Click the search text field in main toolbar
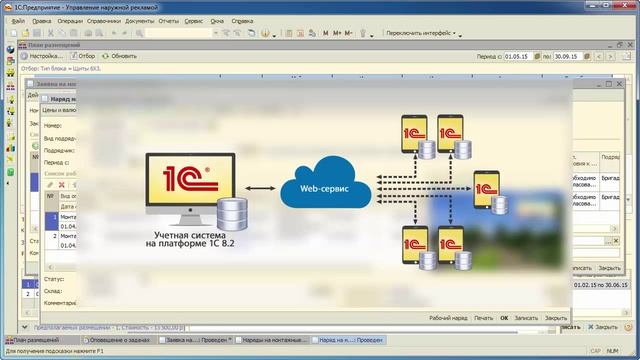 tap(179, 33)
